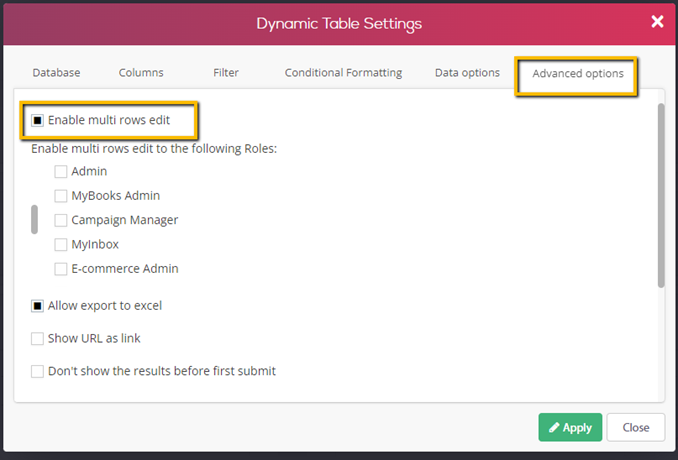Select the Data options tab
678x460 pixels.
[x=467, y=73]
